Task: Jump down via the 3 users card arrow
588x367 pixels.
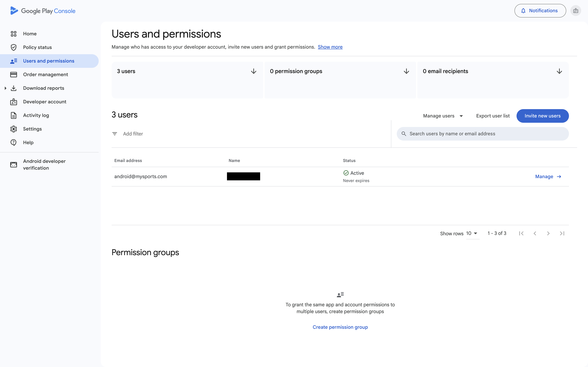Action: pos(254,71)
